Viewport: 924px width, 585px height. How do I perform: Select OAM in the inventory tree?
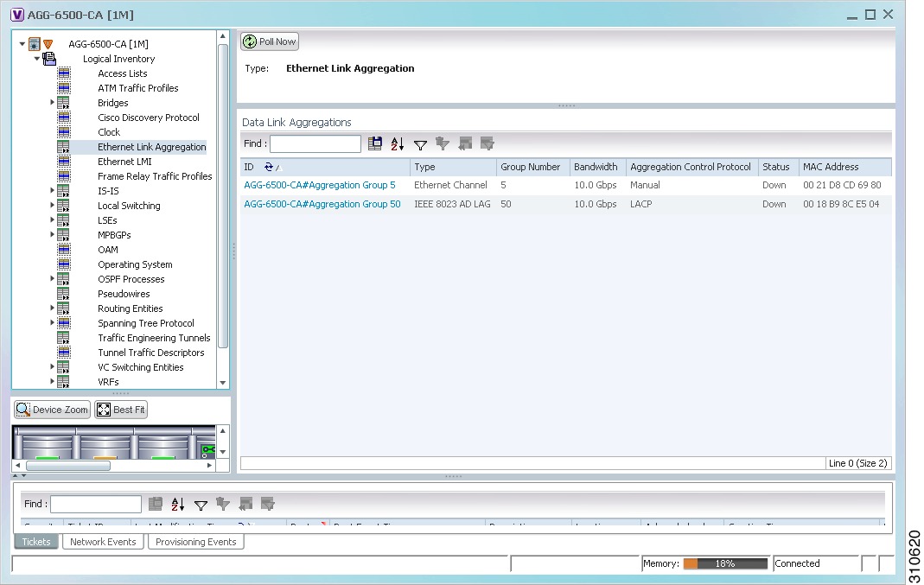coord(108,250)
